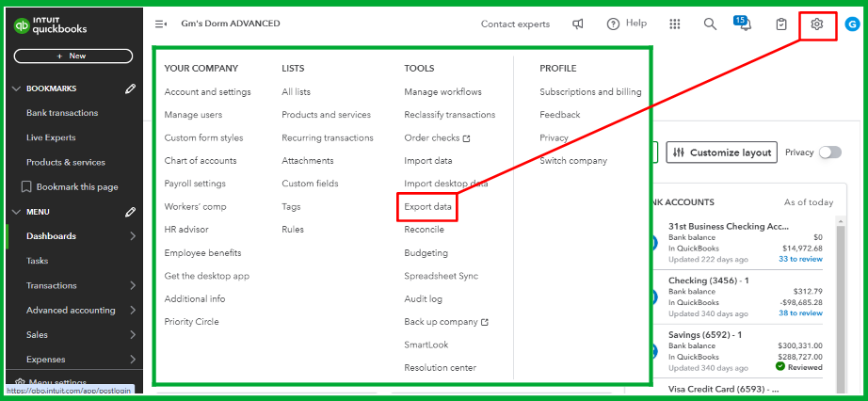Click the megaphone announcements icon
The width and height of the screenshot is (868, 401).
tap(578, 24)
